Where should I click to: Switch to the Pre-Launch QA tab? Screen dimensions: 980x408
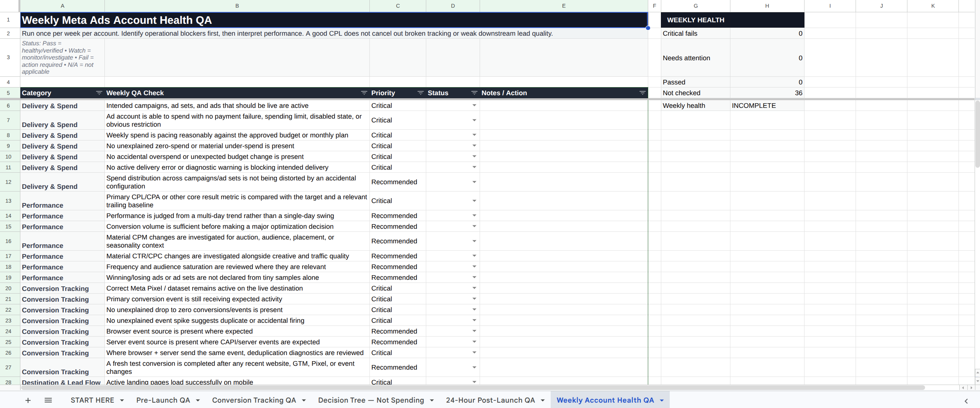[163, 400]
